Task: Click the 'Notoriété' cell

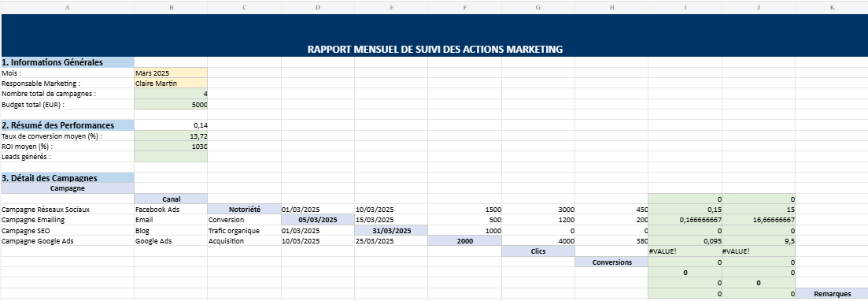Action: pyautogui.click(x=244, y=210)
